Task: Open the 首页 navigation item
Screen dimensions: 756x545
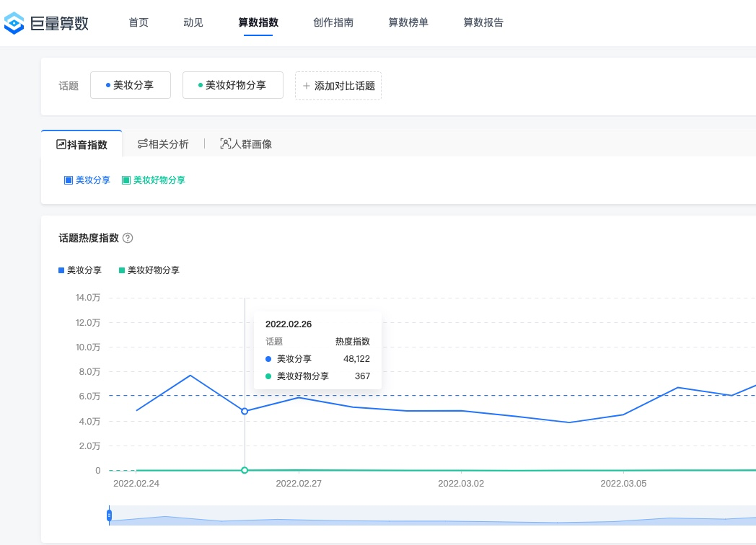Action: click(138, 22)
